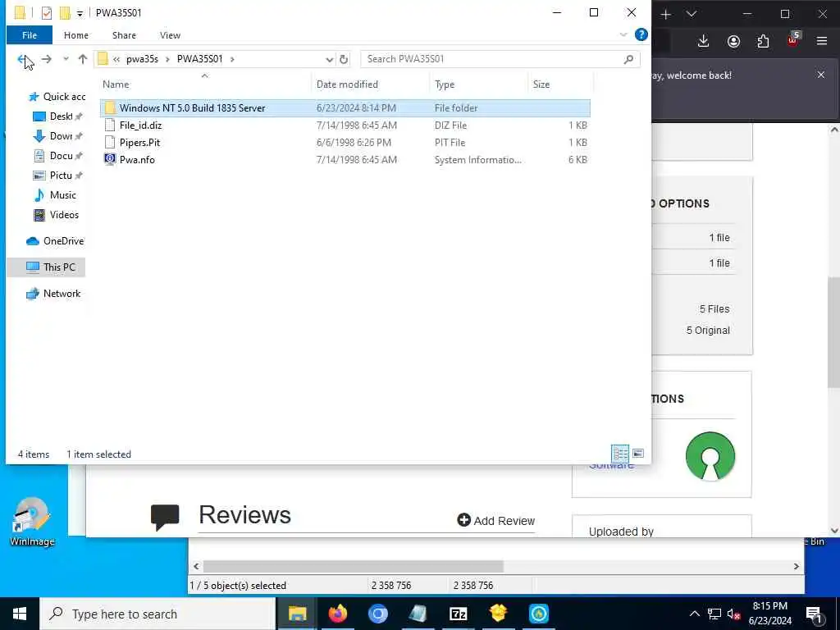
Task: Click the search magnifier icon
Action: click(629, 59)
